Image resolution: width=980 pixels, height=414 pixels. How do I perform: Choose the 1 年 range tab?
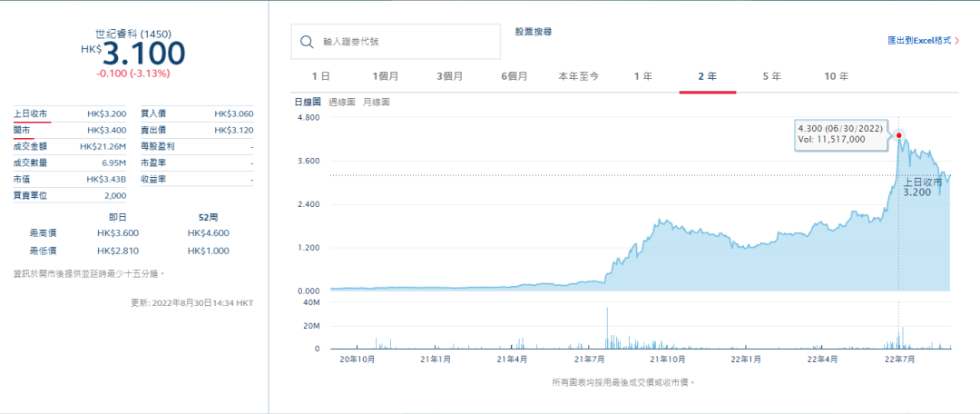pos(643,76)
